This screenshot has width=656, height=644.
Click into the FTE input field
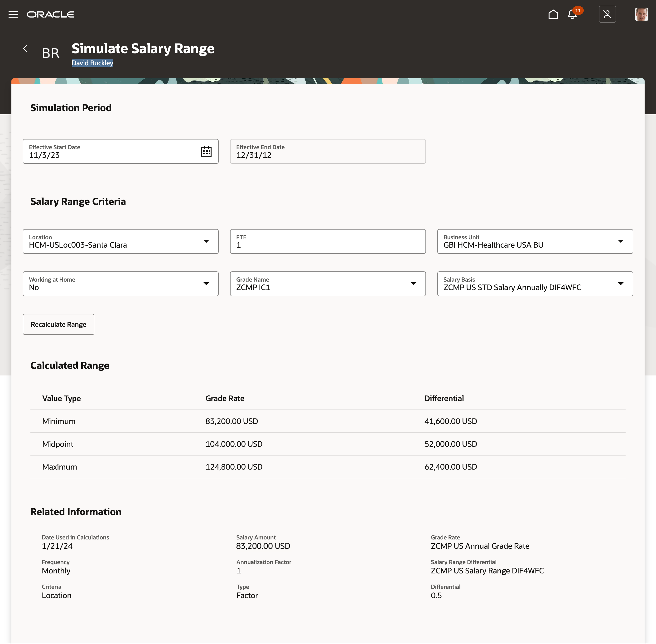pyautogui.click(x=328, y=245)
